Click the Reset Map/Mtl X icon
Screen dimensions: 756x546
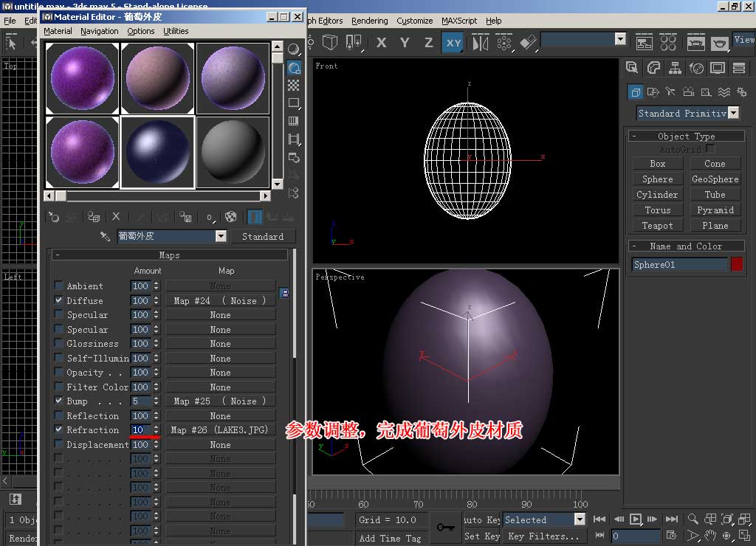coord(116,217)
